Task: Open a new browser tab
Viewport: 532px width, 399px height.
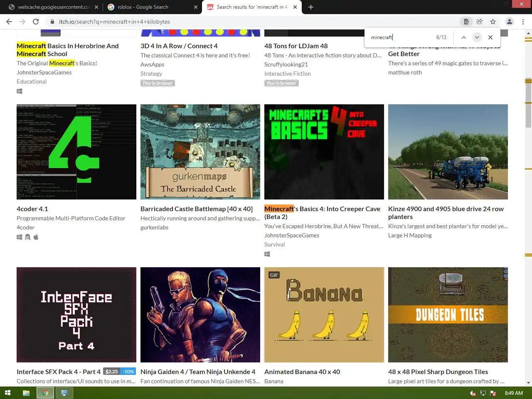Action: pyautogui.click(x=311, y=7)
